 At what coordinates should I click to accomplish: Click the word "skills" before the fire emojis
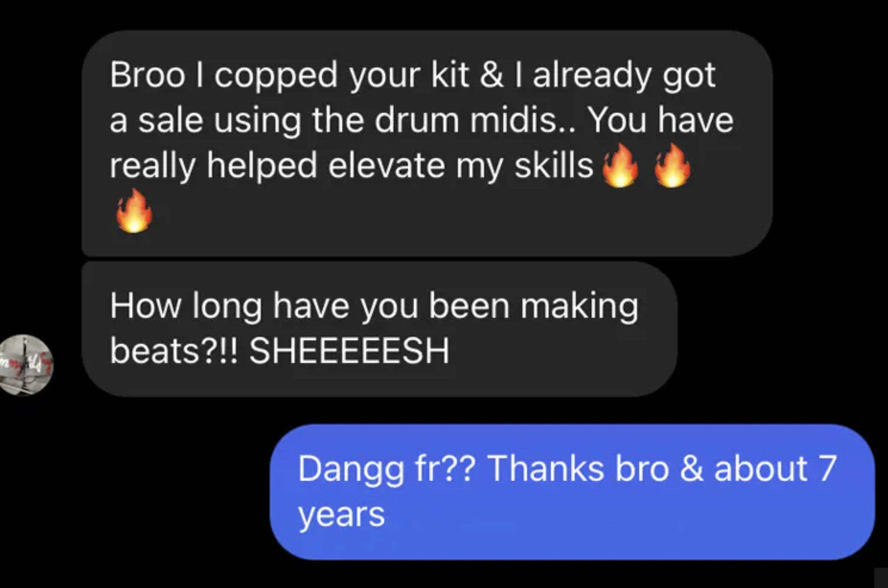tap(554, 165)
